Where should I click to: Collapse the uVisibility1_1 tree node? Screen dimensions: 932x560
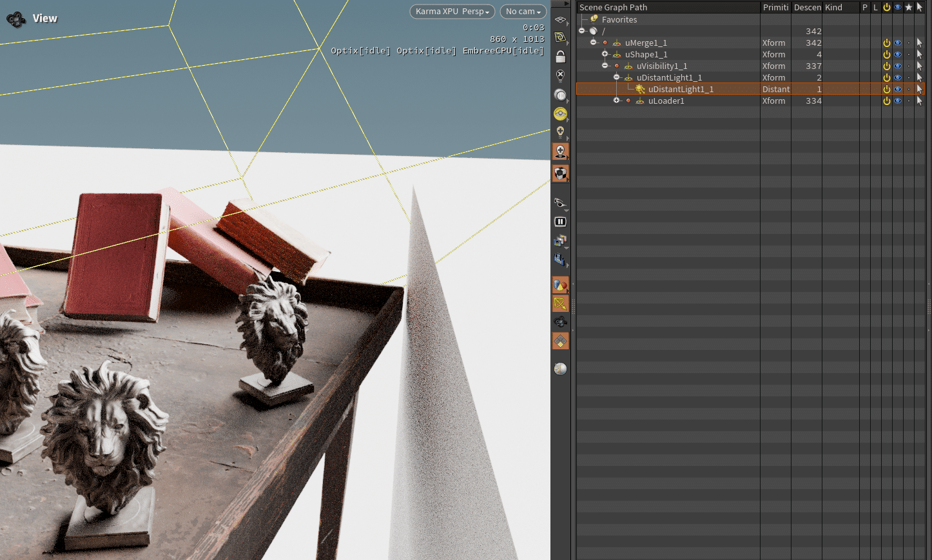pos(605,66)
